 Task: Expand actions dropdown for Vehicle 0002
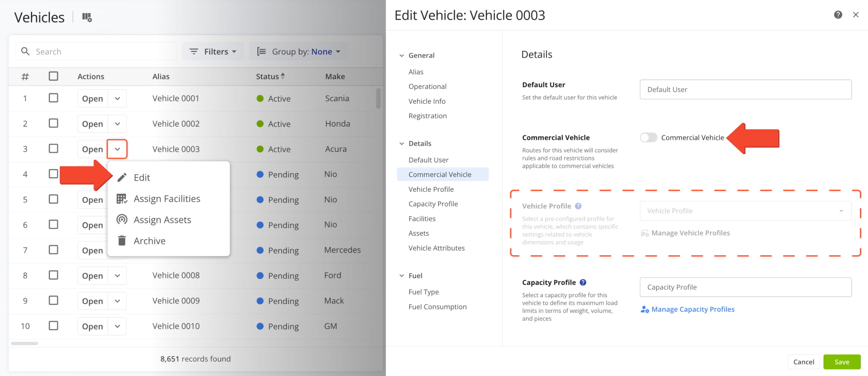(x=117, y=124)
